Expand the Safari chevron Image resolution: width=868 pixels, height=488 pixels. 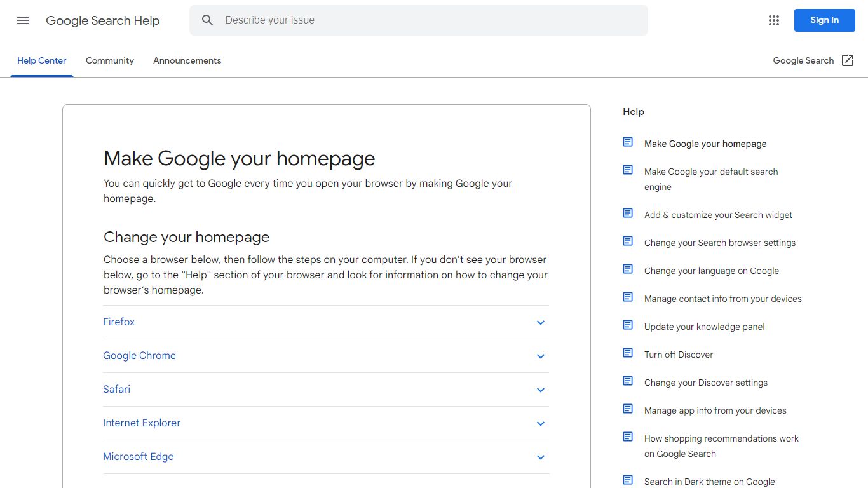tap(541, 390)
